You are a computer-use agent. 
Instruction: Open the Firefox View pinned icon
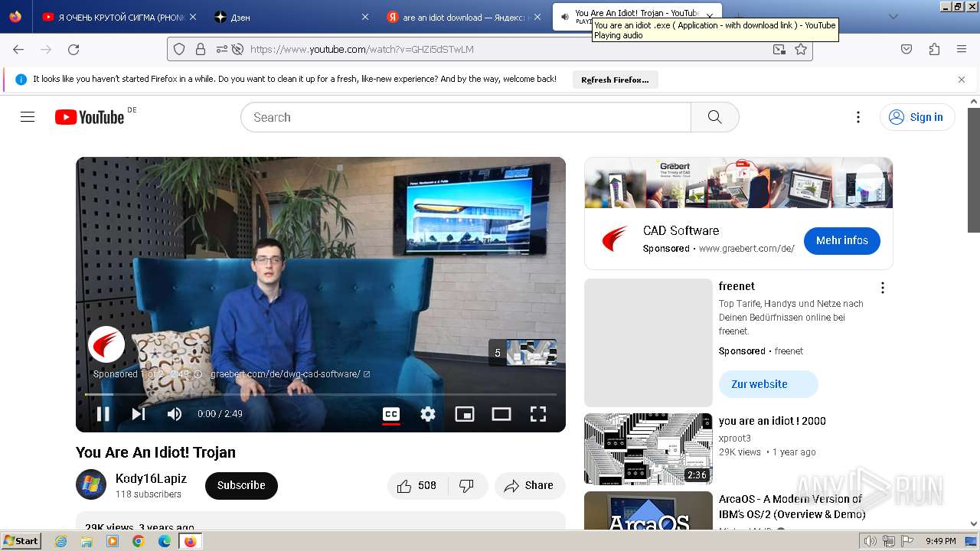(15, 17)
